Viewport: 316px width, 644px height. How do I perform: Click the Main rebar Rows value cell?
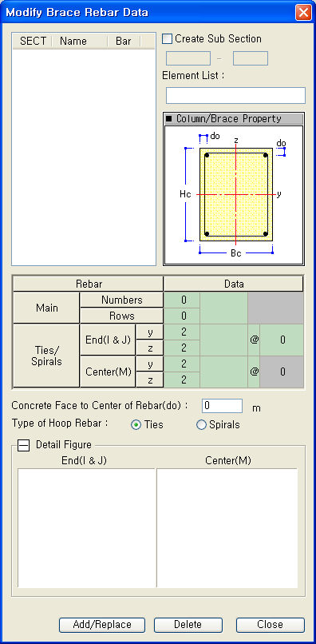point(182,316)
